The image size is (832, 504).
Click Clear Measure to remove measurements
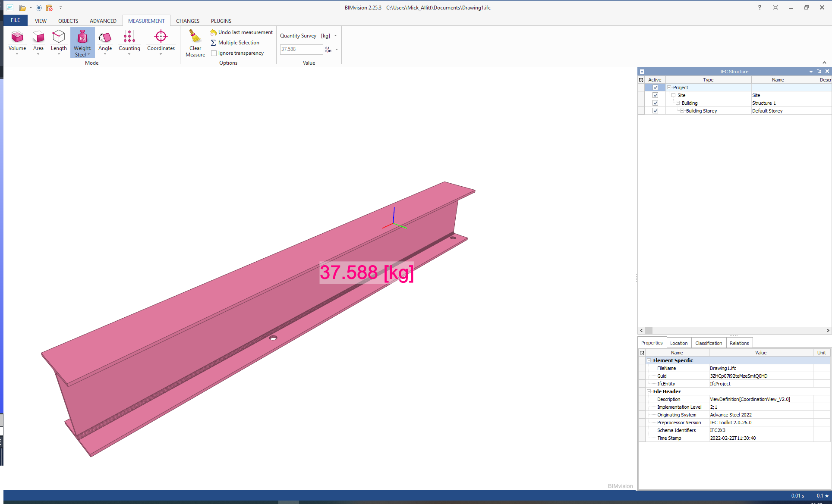pos(195,42)
